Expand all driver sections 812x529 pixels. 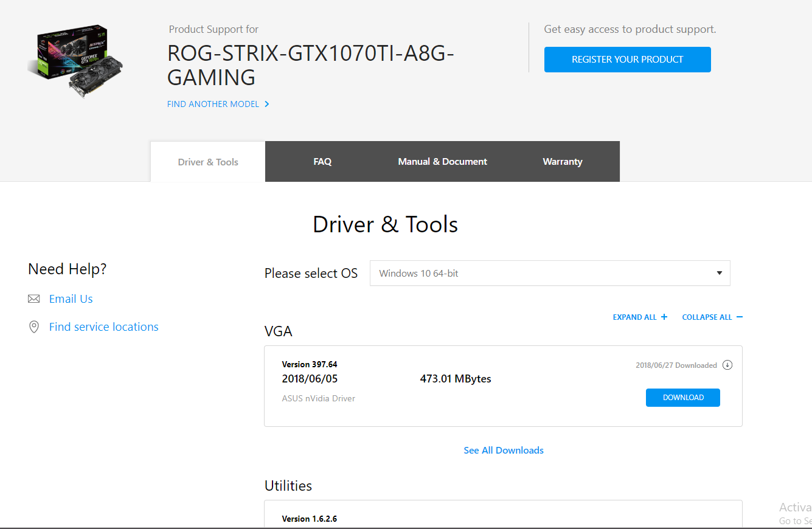click(x=640, y=317)
